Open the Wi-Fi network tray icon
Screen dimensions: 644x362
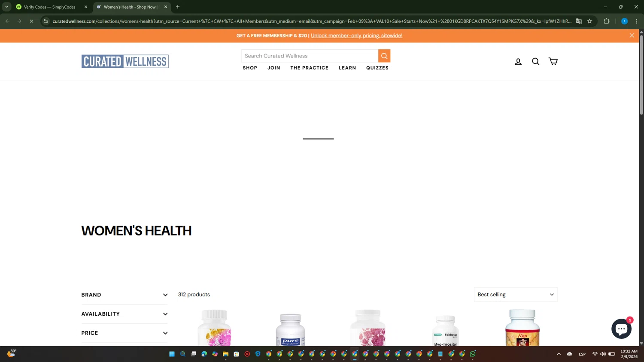(x=595, y=354)
